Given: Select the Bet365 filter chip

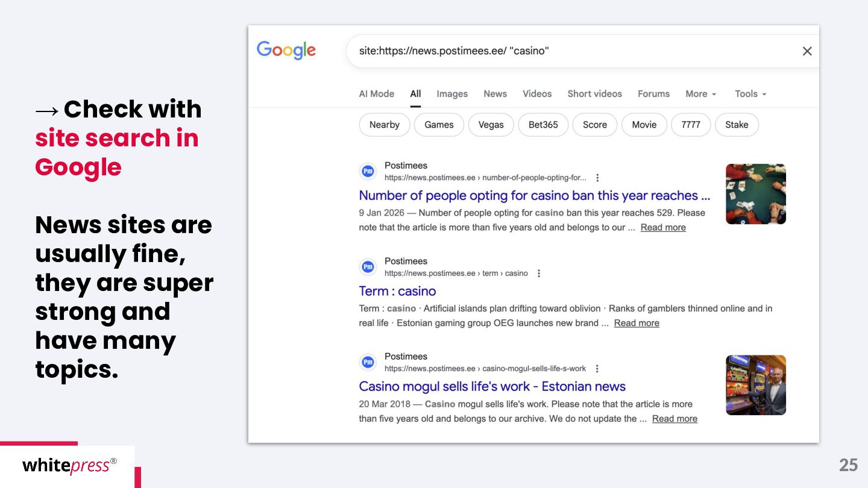Looking at the screenshot, I should [543, 125].
